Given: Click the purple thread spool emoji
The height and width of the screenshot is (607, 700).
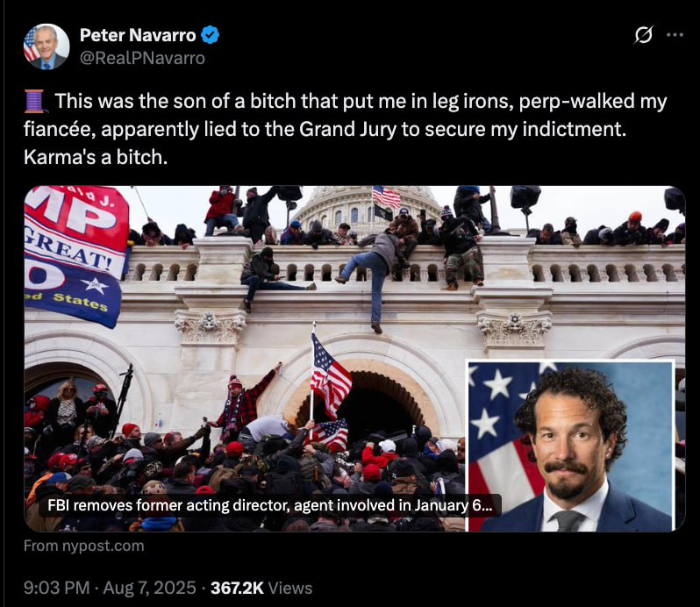Looking at the screenshot, I should pyautogui.click(x=34, y=101).
